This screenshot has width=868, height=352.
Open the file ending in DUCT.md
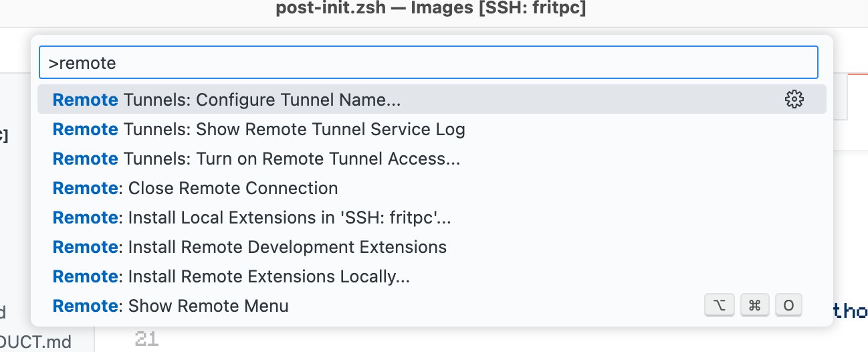point(35,342)
